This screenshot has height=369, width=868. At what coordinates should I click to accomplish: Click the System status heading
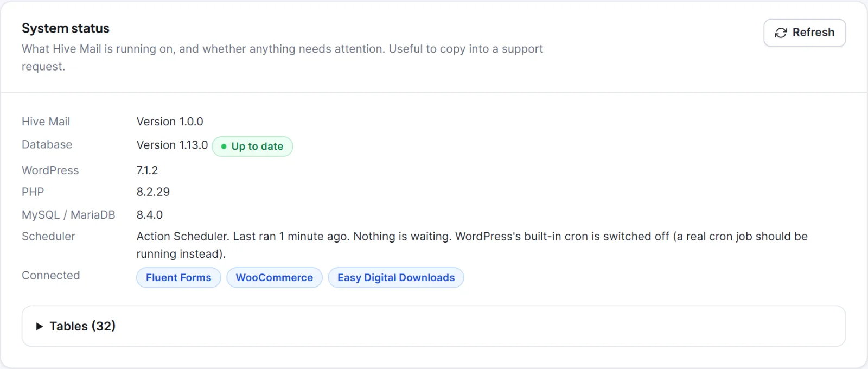66,28
